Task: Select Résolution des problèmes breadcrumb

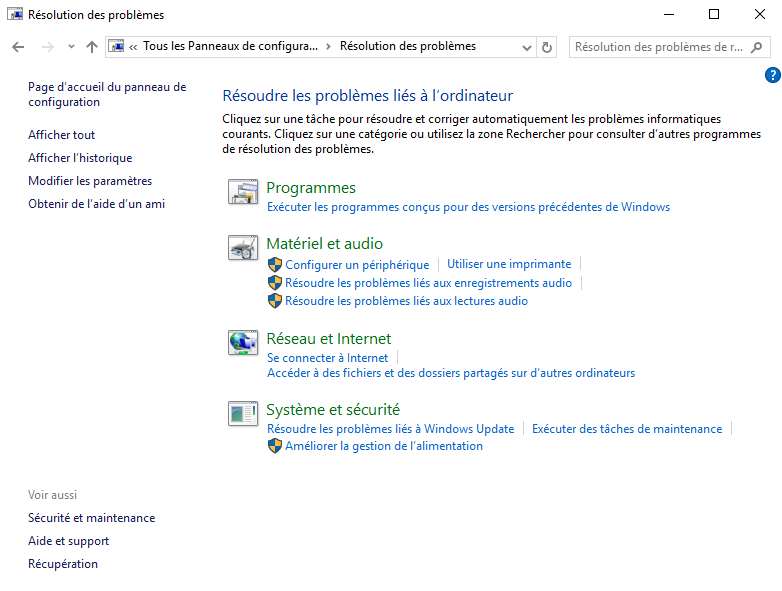Action: pos(408,46)
